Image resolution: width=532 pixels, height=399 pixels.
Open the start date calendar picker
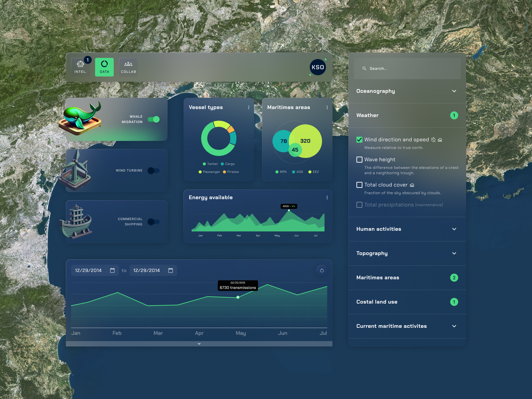tap(112, 270)
